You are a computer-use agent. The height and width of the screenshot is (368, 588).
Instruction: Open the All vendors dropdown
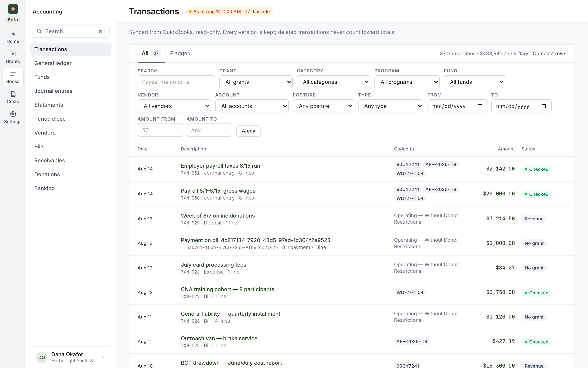pyautogui.click(x=174, y=106)
